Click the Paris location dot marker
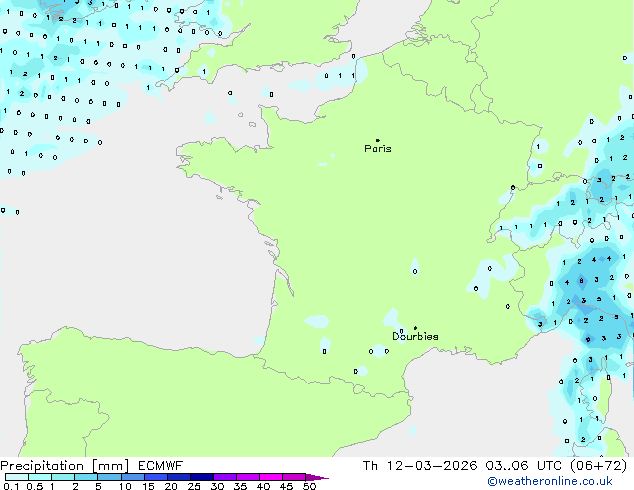 (378, 140)
